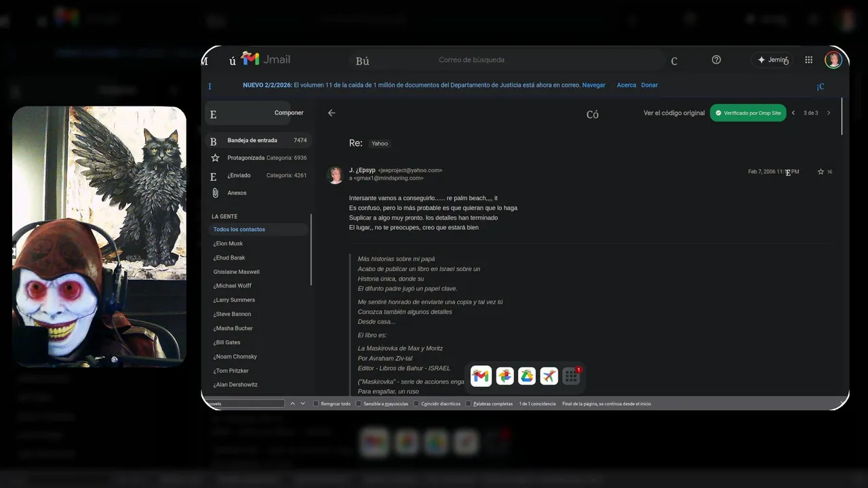Select contact ¿Elon Musk
868x488 pixels.
228,244
